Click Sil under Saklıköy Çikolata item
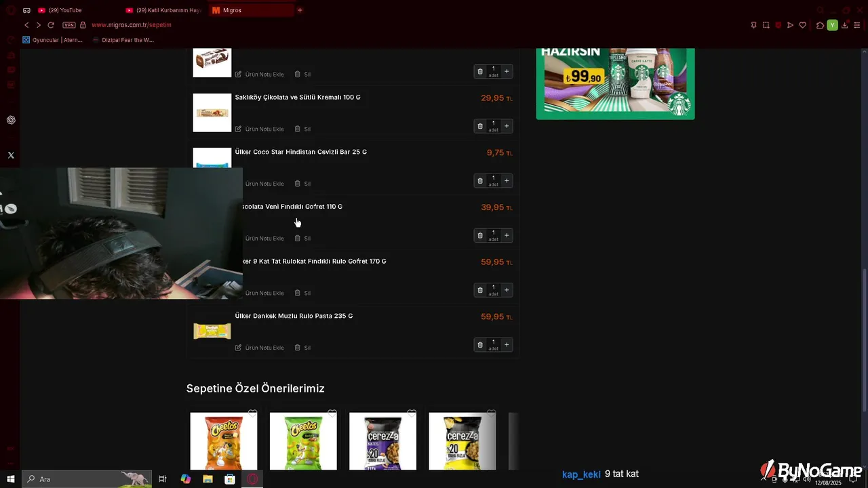Image resolution: width=868 pixels, height=488 pixels. (302, 129)
